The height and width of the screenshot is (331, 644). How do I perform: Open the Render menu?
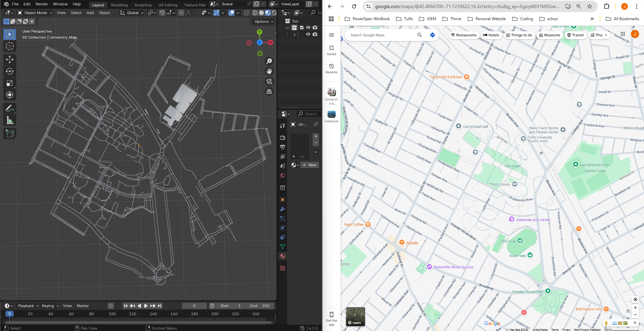coord(42,4)
